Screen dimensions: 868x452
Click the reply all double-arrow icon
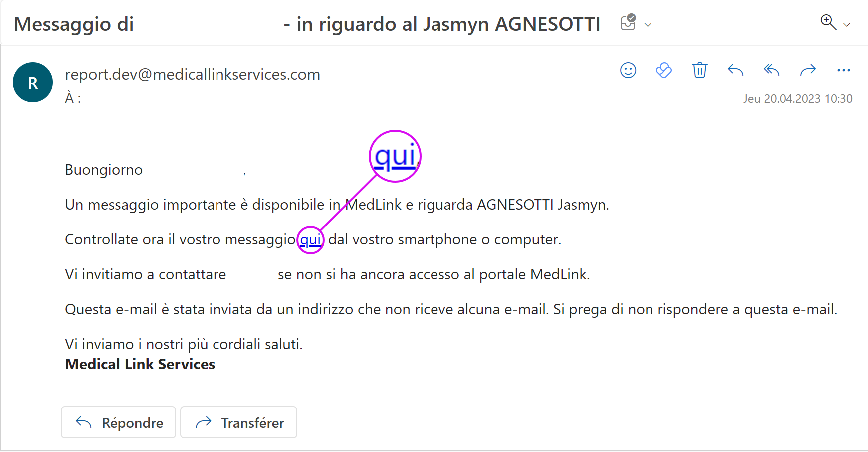(x=772, y=70)
